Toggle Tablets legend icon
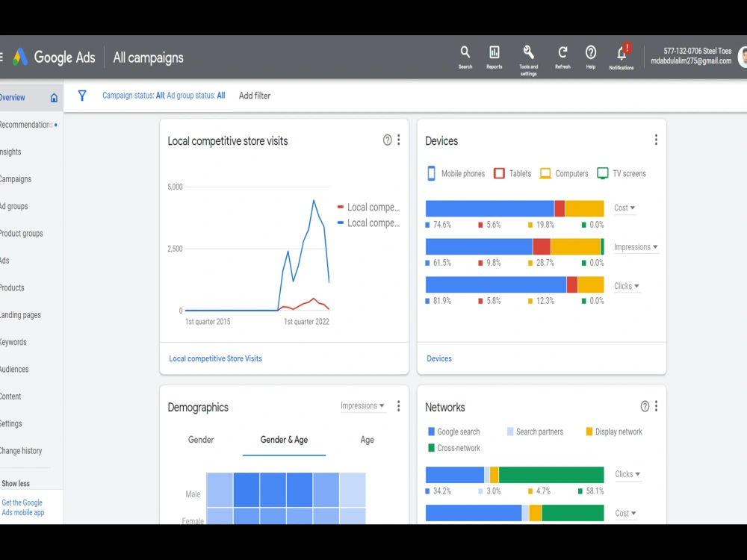Viewport: 747px width, 560px height. [x=499, y=173]
